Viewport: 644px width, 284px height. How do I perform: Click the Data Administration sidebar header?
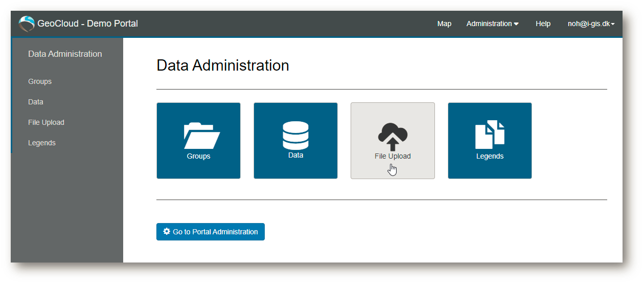pyautogui.click(x=65, y=54)
